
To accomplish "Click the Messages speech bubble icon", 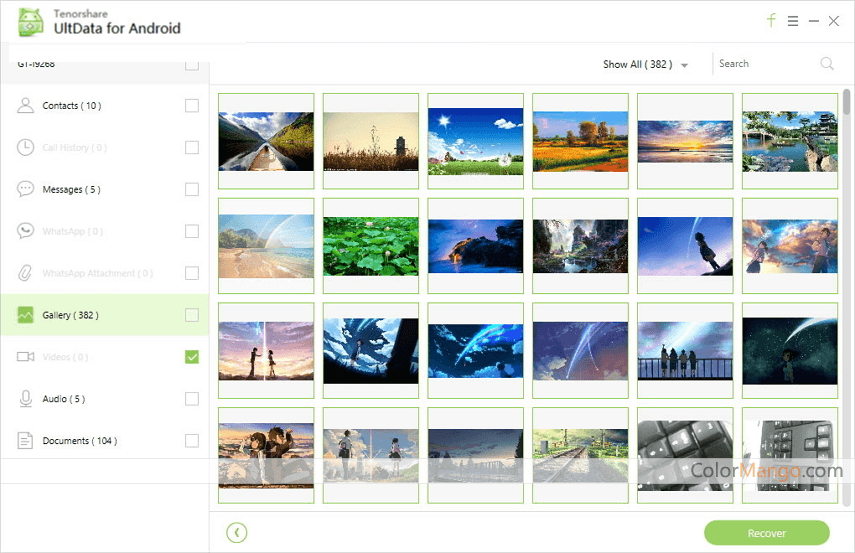I will [26, 189].
